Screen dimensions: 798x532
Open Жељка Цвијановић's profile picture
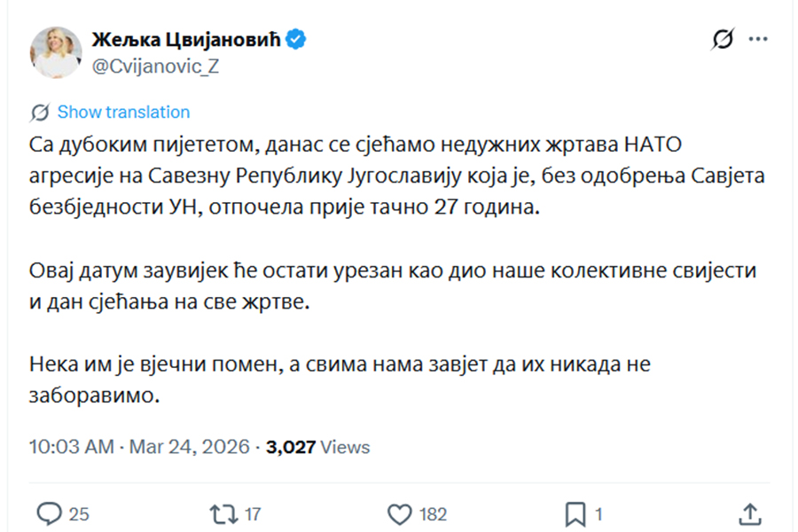coord(57,51)
